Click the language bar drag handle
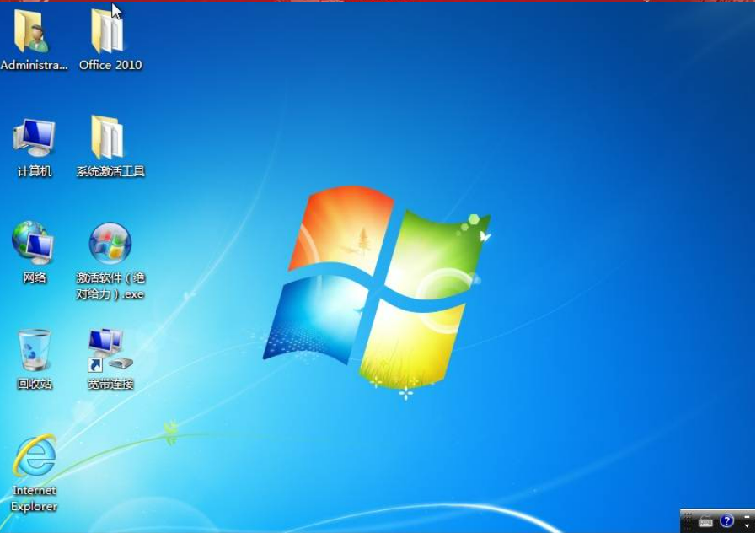 point(688,521)
